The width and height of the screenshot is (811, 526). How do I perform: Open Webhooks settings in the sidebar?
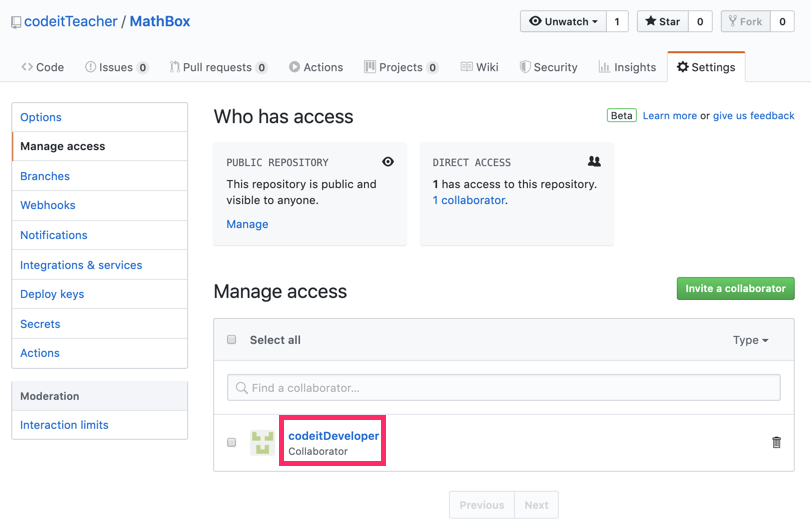[99, 205]
